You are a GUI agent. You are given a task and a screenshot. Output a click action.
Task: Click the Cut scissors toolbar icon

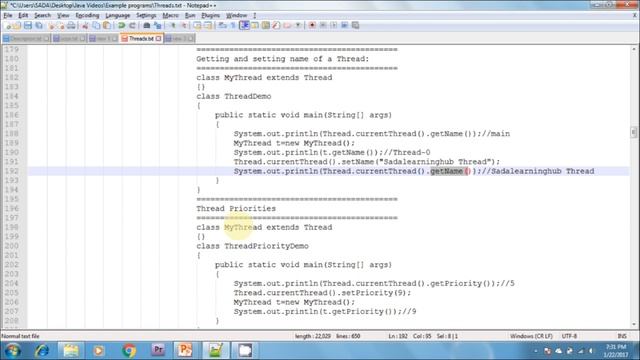(85, 25)
